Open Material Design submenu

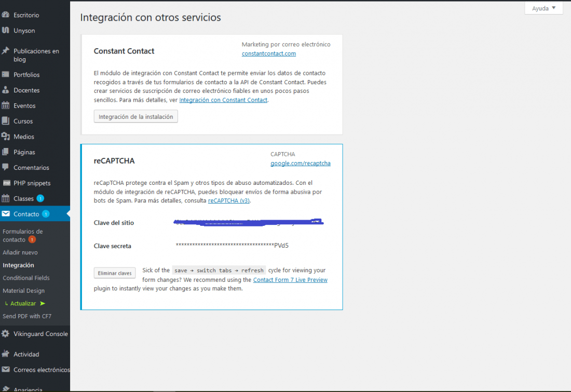(x=24, y=290)
